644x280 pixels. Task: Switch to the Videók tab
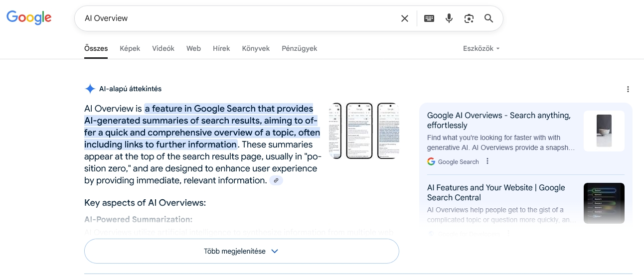tap(163, 48)
